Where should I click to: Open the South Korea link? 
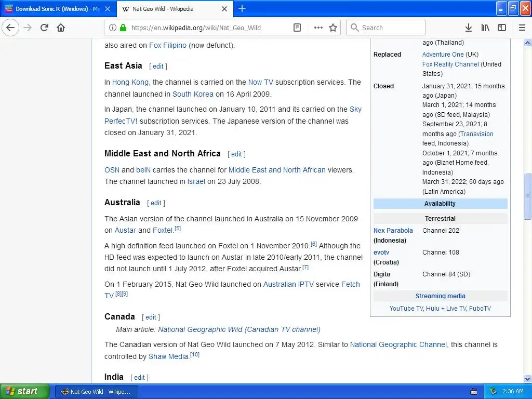193,94
